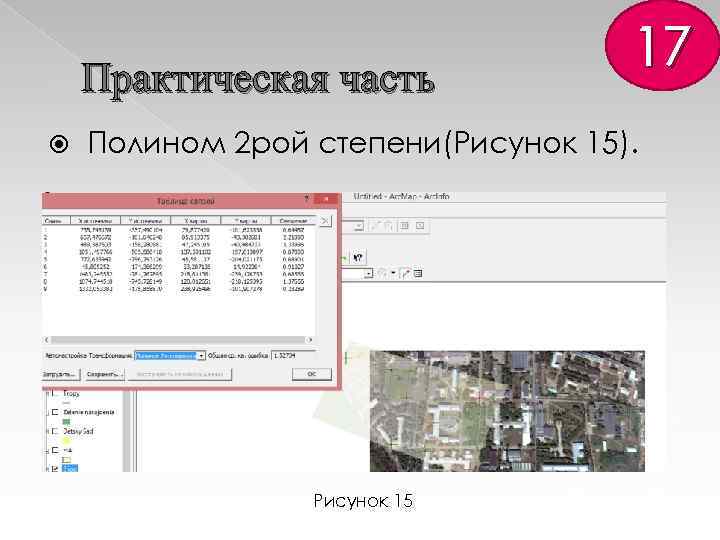This screenshot has height=540, width=720.
Task: Click the What's This help pointer icon
Action: click(358, 257)
